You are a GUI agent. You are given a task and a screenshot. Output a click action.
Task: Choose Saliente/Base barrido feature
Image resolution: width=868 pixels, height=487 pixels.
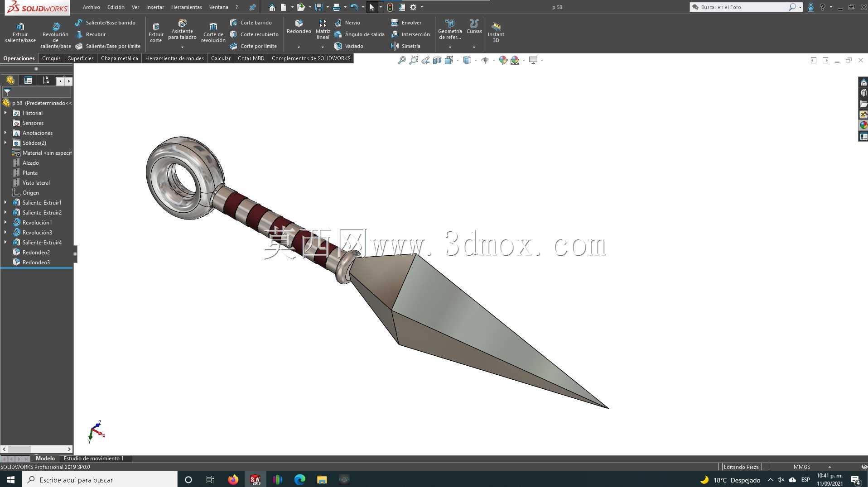click(x=105, y=23)
